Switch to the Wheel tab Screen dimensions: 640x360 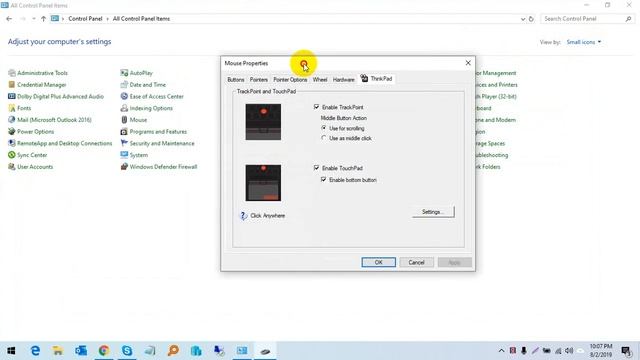[x=320, y=80]
